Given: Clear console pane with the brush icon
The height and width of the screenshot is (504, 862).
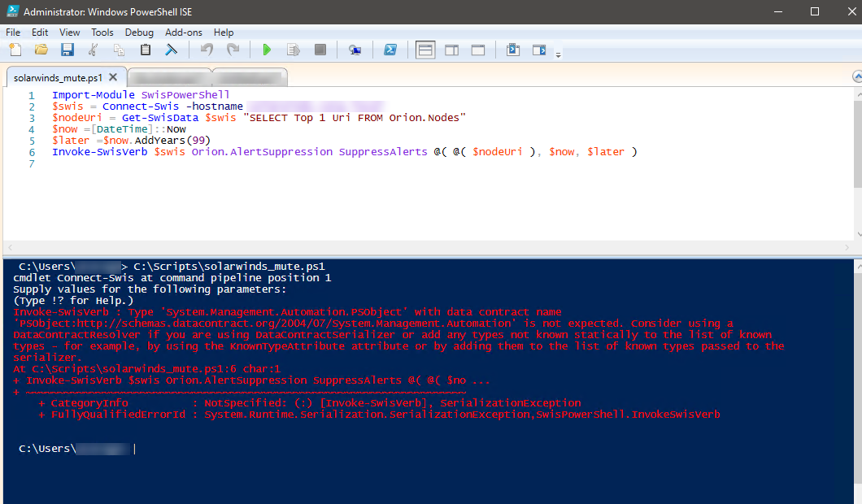Looking at the screenshot, I should (x=172, y=50).
